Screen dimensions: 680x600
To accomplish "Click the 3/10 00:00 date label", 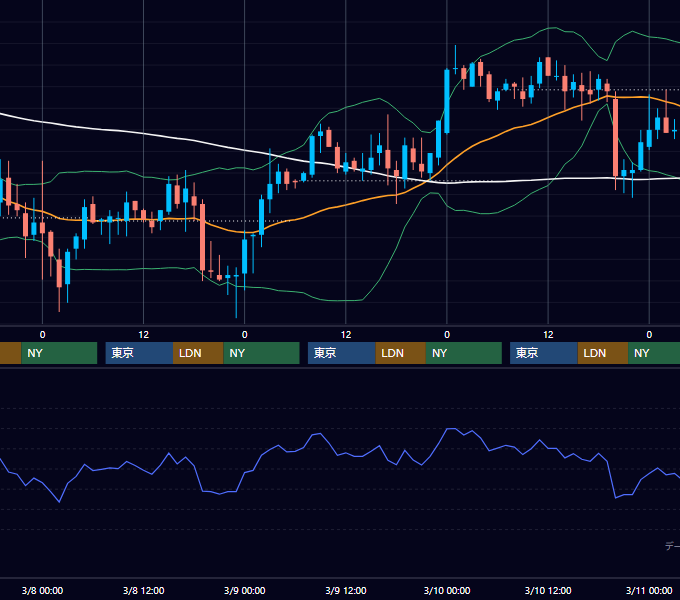I will pyautogui.click(x=447, y=590).
